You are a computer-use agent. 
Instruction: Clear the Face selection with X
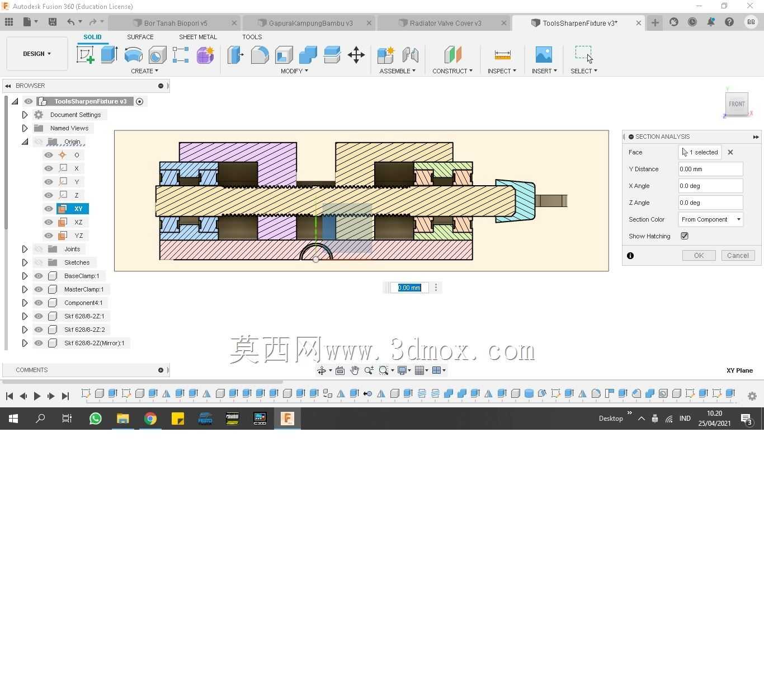click(x=730, y=152)
